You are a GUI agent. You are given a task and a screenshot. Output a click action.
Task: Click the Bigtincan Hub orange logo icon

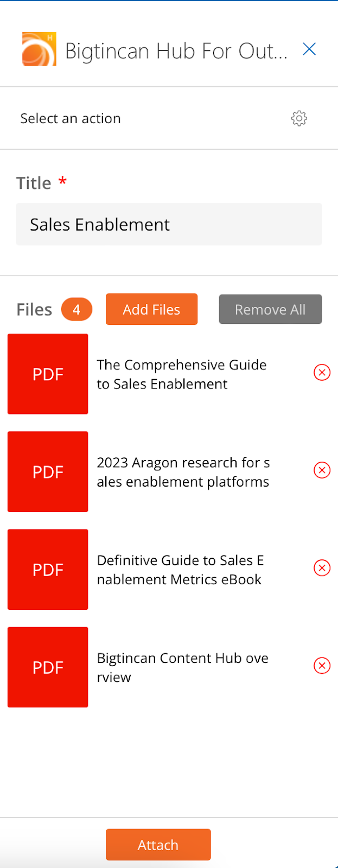[x=39, y=49]
